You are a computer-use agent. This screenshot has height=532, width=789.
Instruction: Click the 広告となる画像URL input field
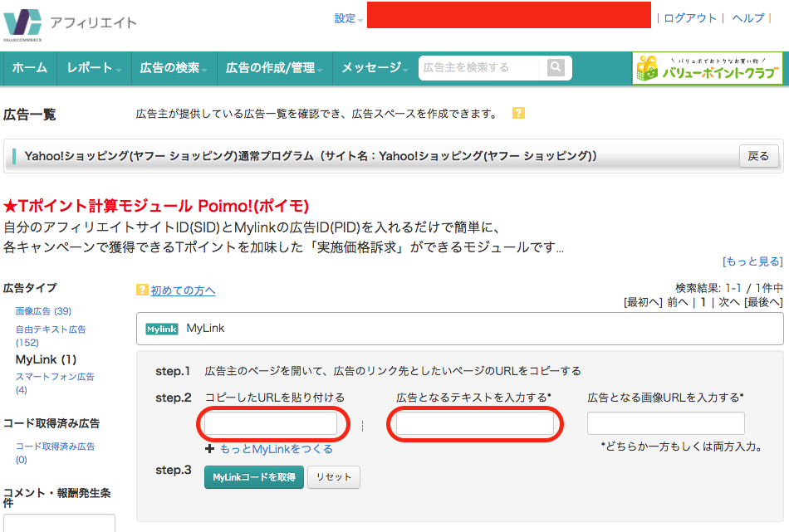[x=666, y=423]
